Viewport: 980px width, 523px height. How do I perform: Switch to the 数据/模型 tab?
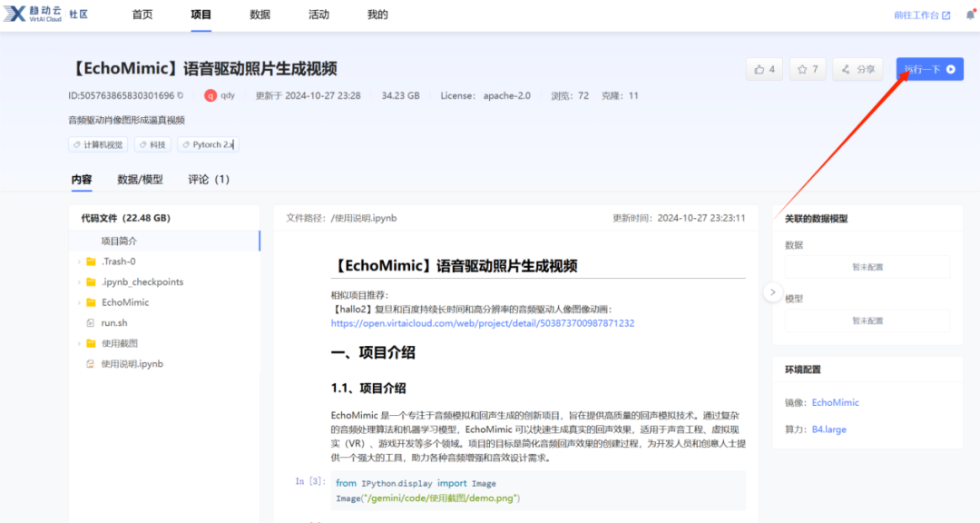coord(140,180)
